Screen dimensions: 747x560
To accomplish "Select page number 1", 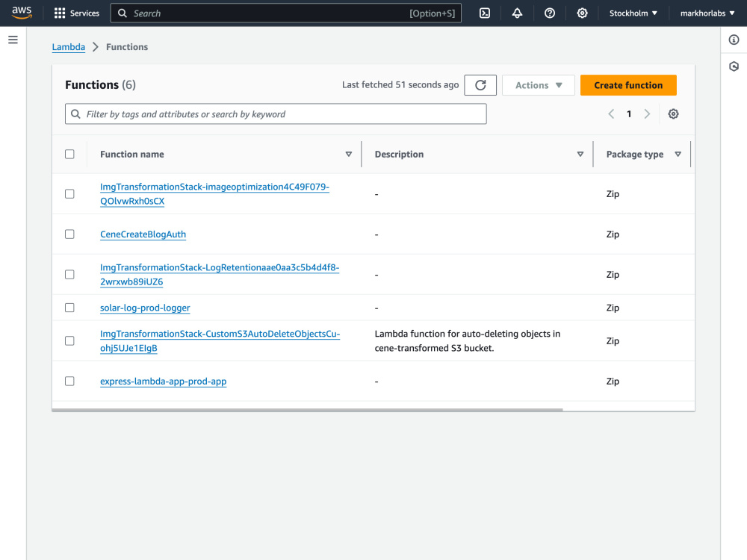I will tap(629, 113).
